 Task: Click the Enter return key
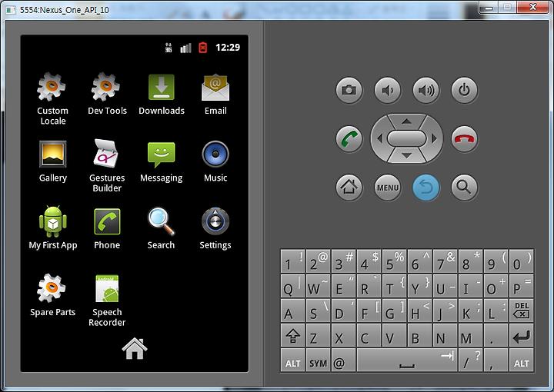click(522, 335)
